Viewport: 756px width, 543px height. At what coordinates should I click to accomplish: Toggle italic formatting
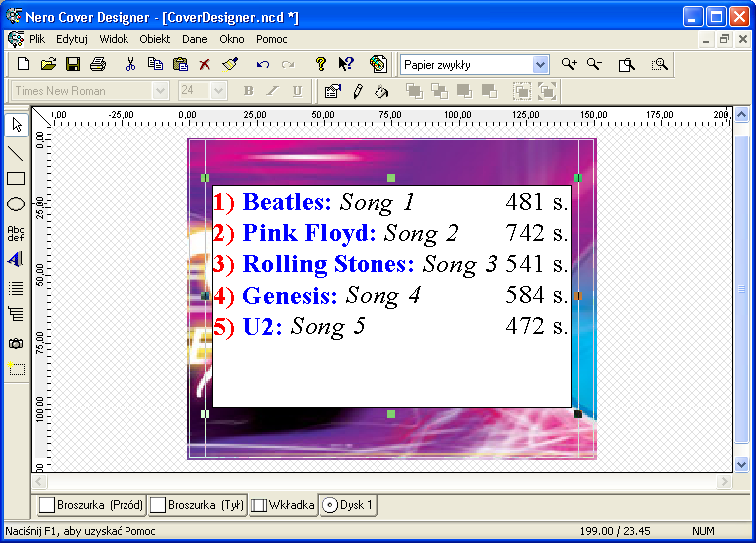[273, 91]
